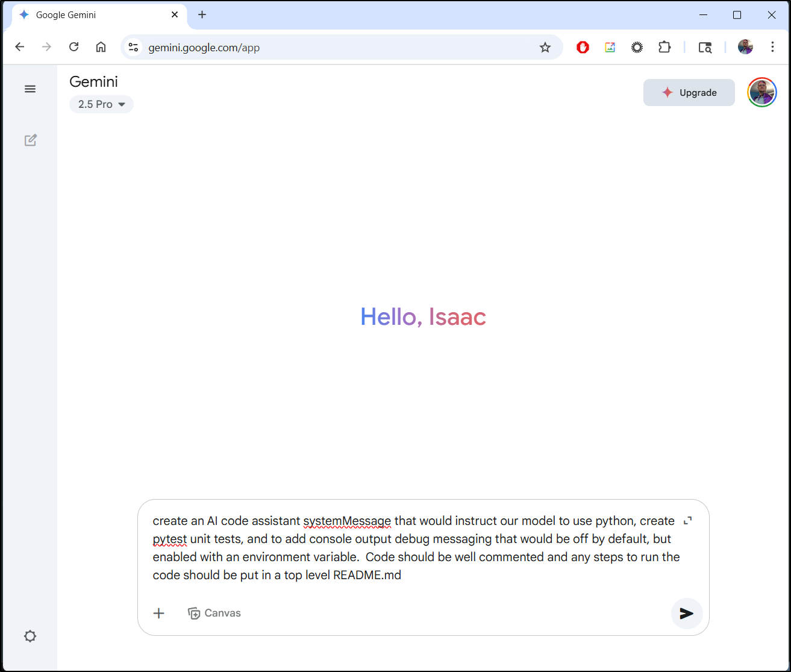Click the Upgrade button
Viewport: 791px width, 672px height.
pos(689,92)
